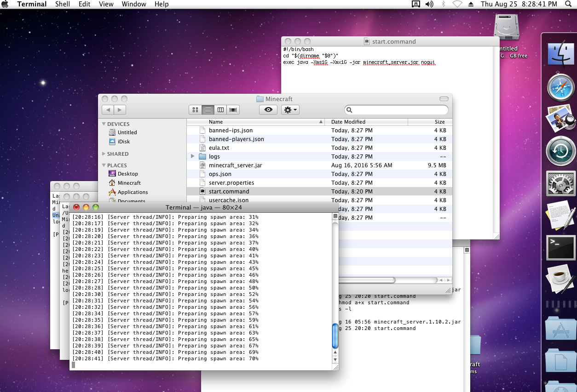Click the Terminal icon in the Dock
577x392 pixels.
[x=560, y=247]
